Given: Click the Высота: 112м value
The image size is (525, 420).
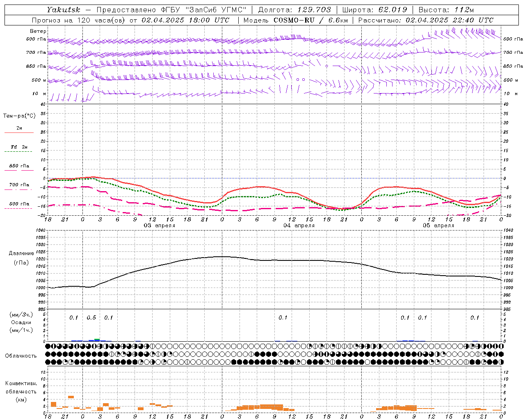Looking at the screenshot, I should click(446, 10).
